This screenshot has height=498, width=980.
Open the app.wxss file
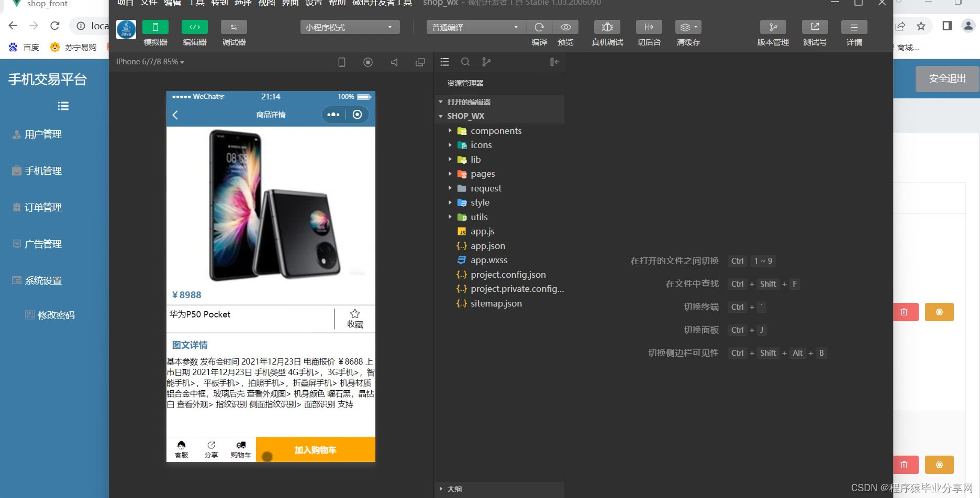[499, 260]
